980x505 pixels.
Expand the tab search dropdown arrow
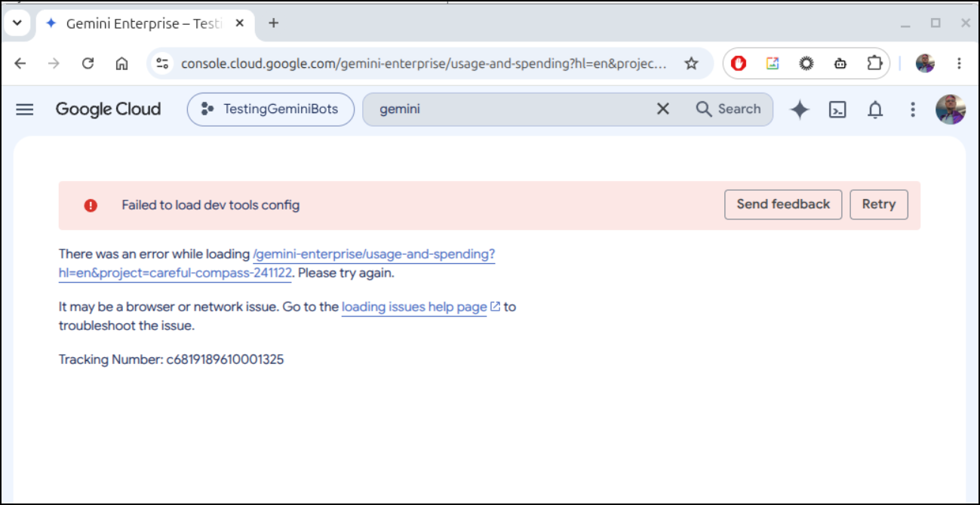[x=17, y=23]
